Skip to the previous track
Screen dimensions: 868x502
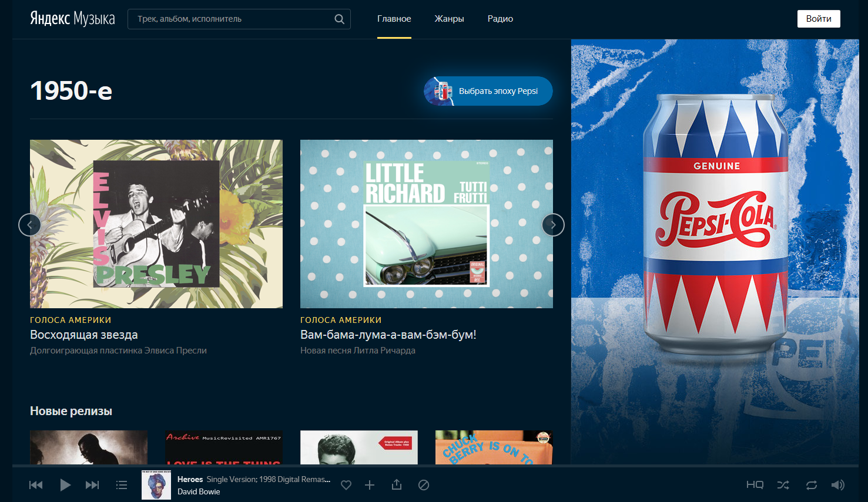tap(36, 485)
